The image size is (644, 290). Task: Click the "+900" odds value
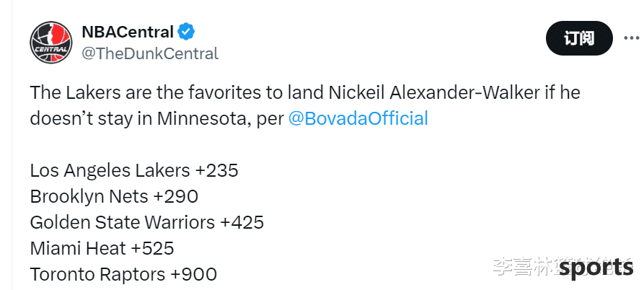click(193, 274)
